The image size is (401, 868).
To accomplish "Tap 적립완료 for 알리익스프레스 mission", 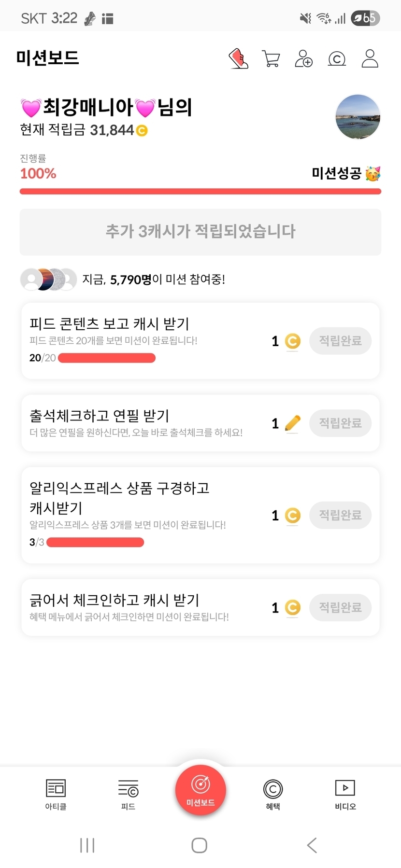I will [340, 515].
